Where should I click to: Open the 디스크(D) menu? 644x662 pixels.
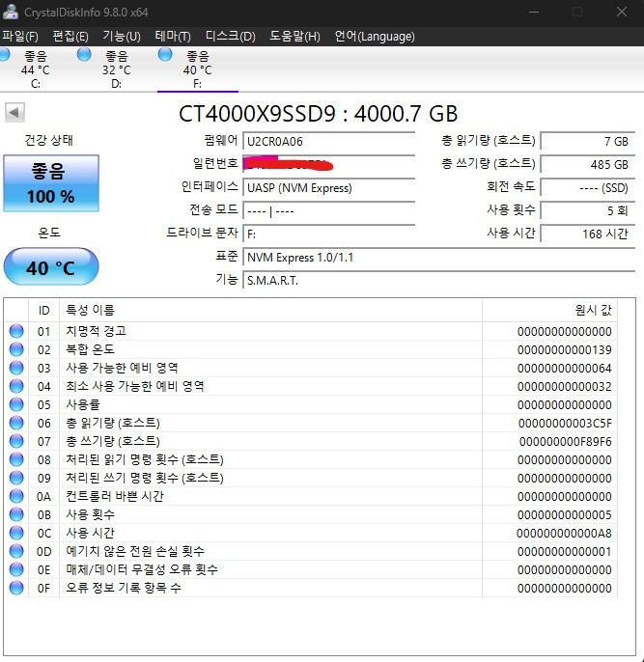[230, 37]
